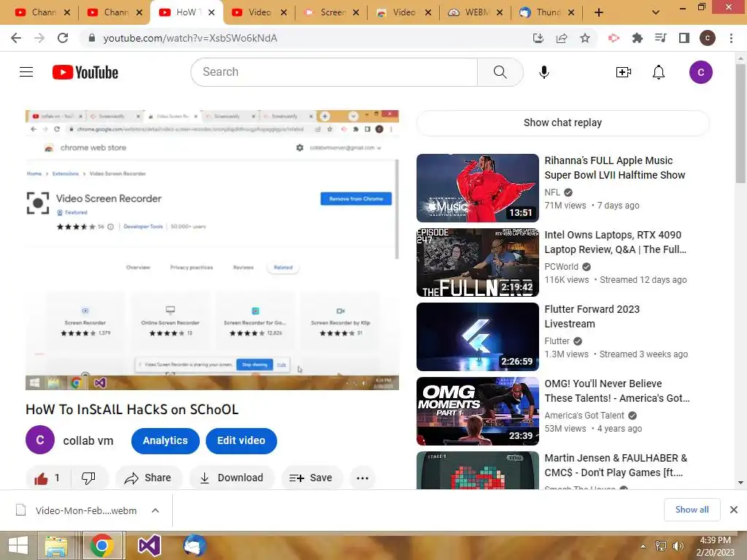The width and height of the screenshot is (747, 560).
Task: Click the Share button
Action: coord(148,478)
